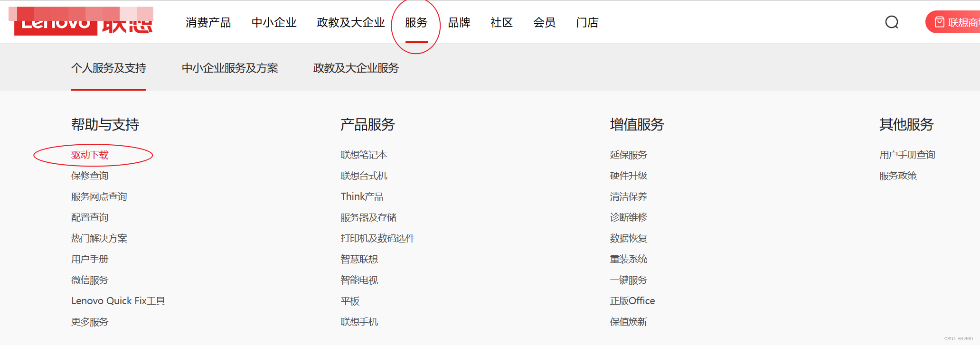Open 清洁保养 link

click(x=629, y=196)
